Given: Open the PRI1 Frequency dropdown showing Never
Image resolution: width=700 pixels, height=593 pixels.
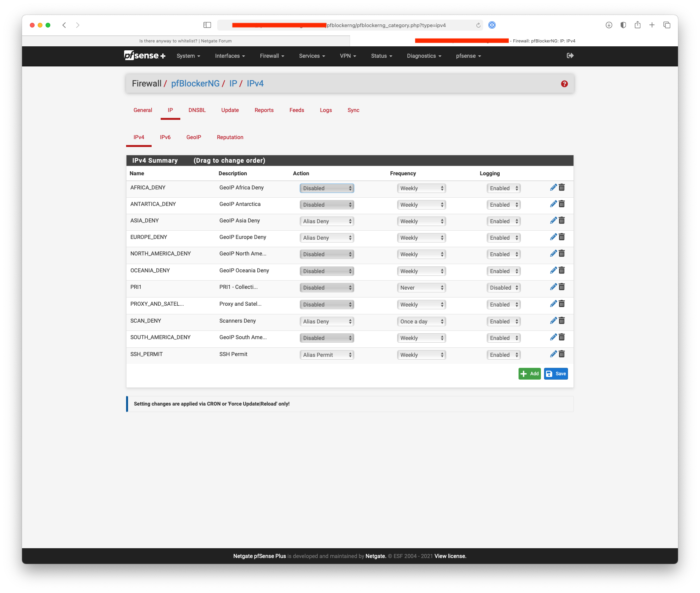Looking at the screenshot, I should pyautogui.click(x=421, y=288).
